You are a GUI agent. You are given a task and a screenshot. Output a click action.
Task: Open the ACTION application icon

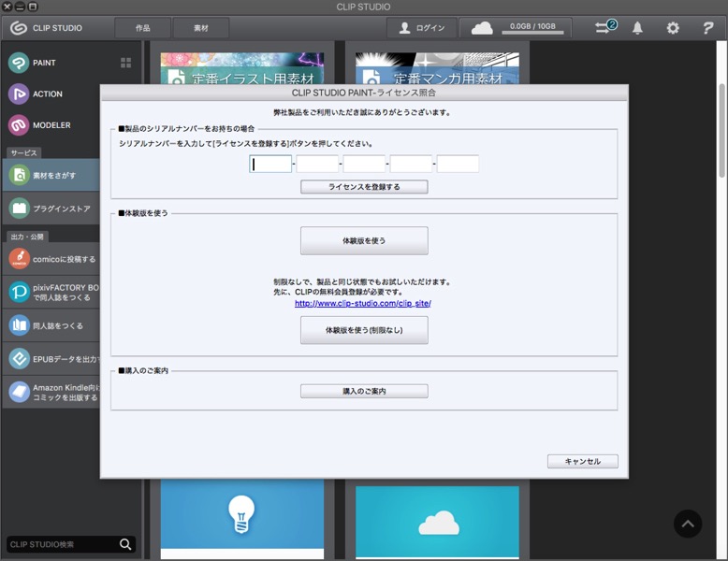[19, 94]
